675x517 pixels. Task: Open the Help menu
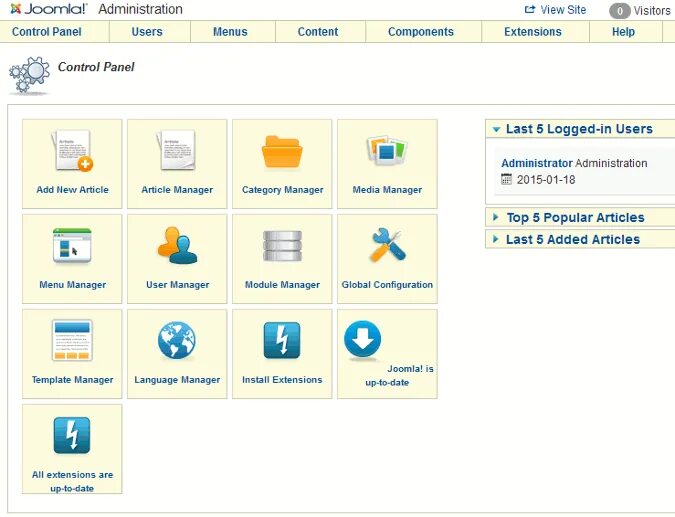[623, 32]
